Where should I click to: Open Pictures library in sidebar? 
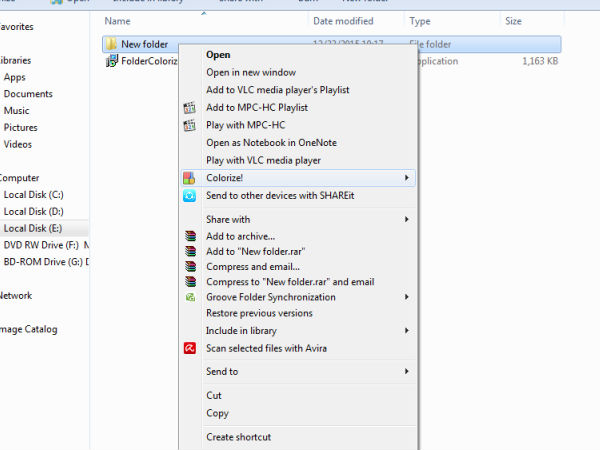click(x=20, y=128)
